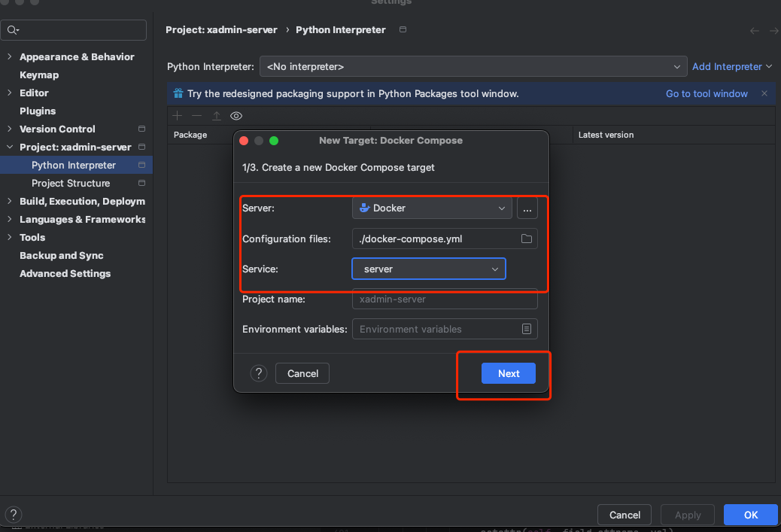Click Cancel in Settings window
The width and height of the screenshot is (781, 532).
pyautogui.click(x=624, y=515)
